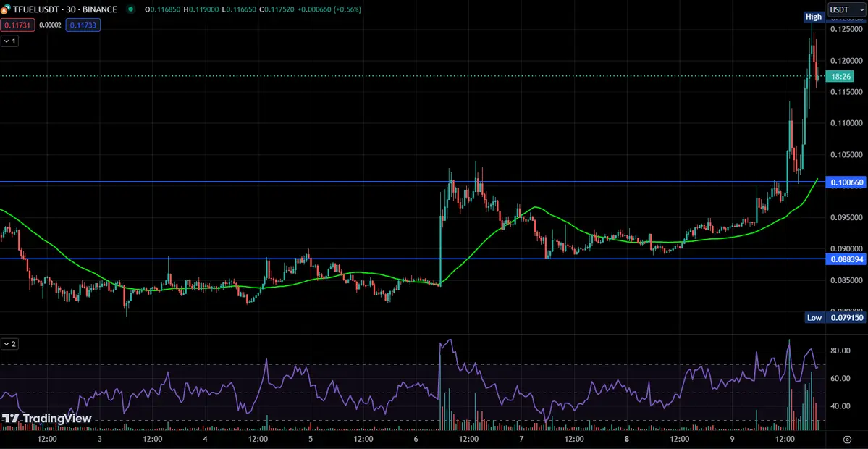Click the Low marker label
The height and width of the screenshot is (449, 868).
[x=814, y=318]
